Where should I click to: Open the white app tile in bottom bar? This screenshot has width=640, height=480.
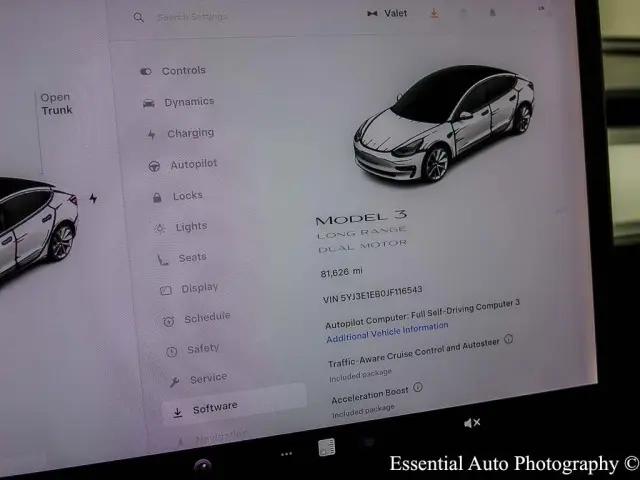(327, 447)
